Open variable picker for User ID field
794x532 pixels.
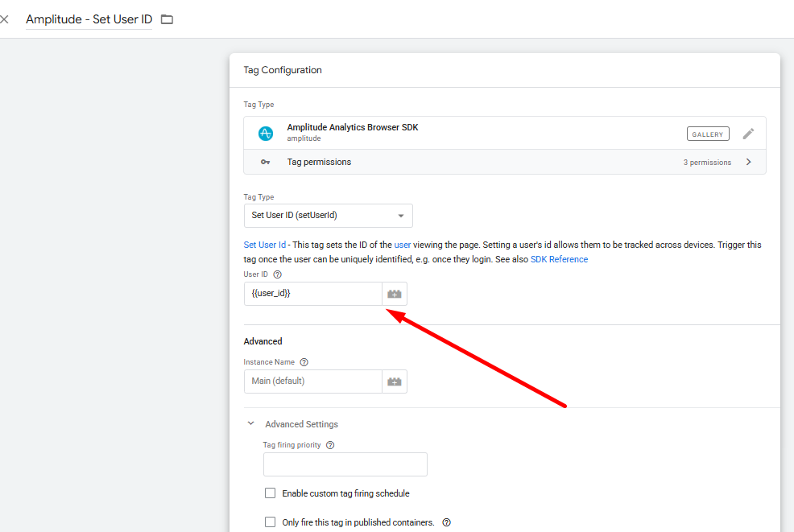[395, 294]
